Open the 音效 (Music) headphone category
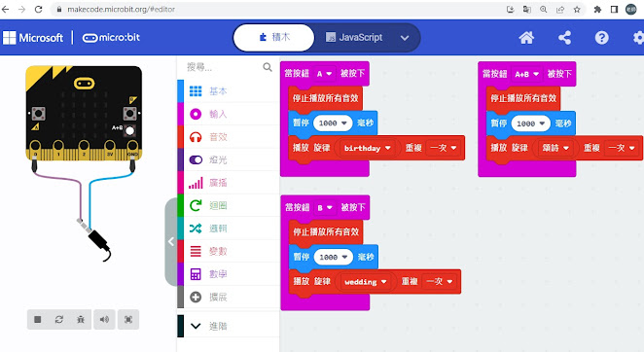The image size is (644, 352). [229, 137]
